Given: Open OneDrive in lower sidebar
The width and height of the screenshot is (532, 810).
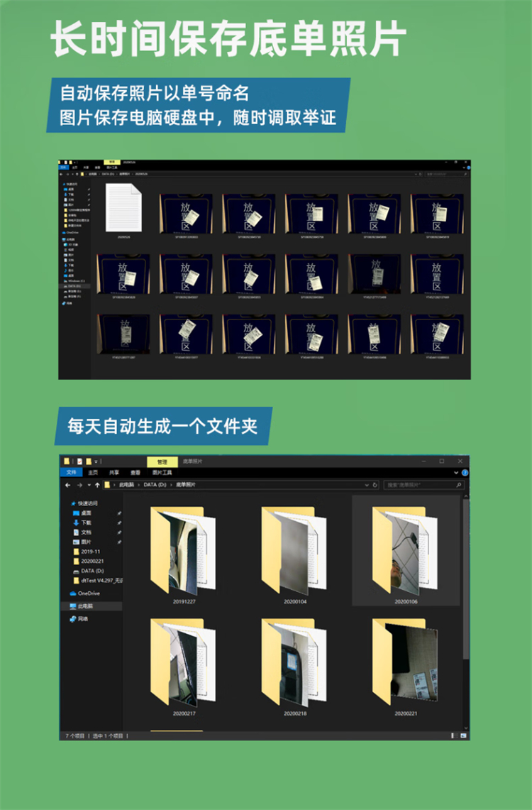Looking at the screenshot, I should [89, 593].
